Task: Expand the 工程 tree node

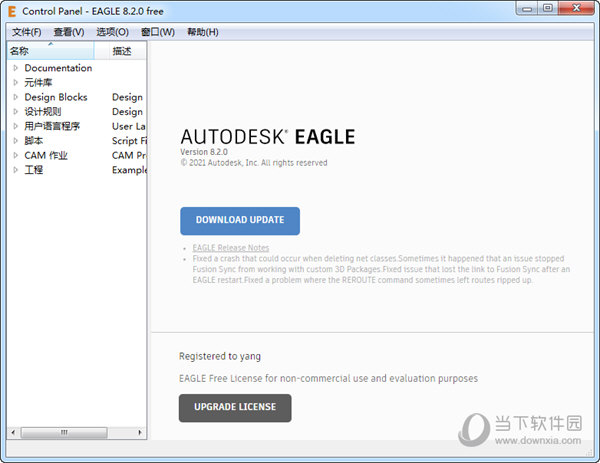Action: [x=15, y=170]
